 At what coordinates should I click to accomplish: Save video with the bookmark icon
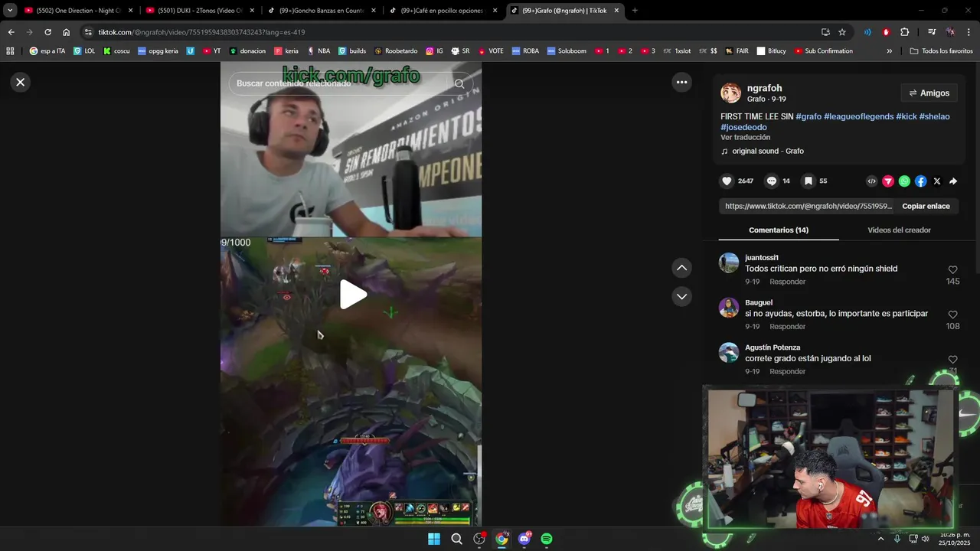pyautogui.click(x=808, y=181)
